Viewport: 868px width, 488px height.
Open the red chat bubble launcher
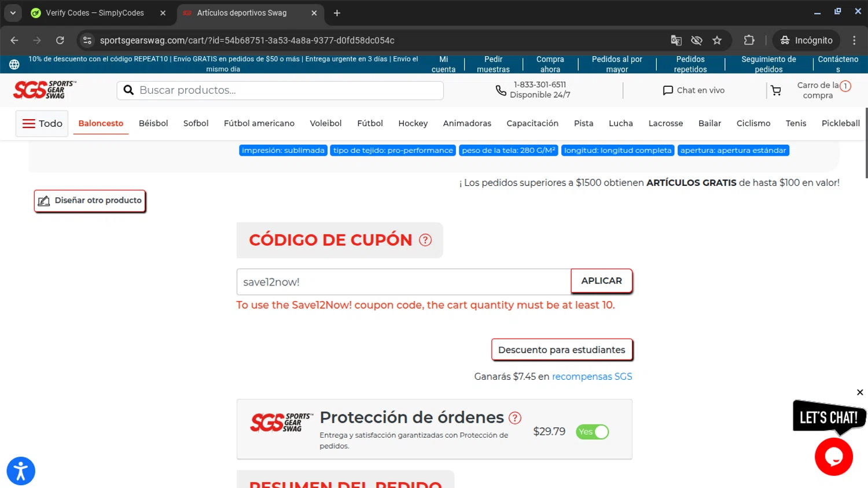click(x=833, y=457)
